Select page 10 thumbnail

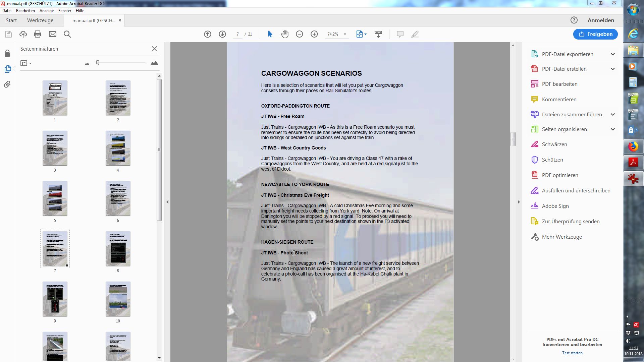(118, 299)
